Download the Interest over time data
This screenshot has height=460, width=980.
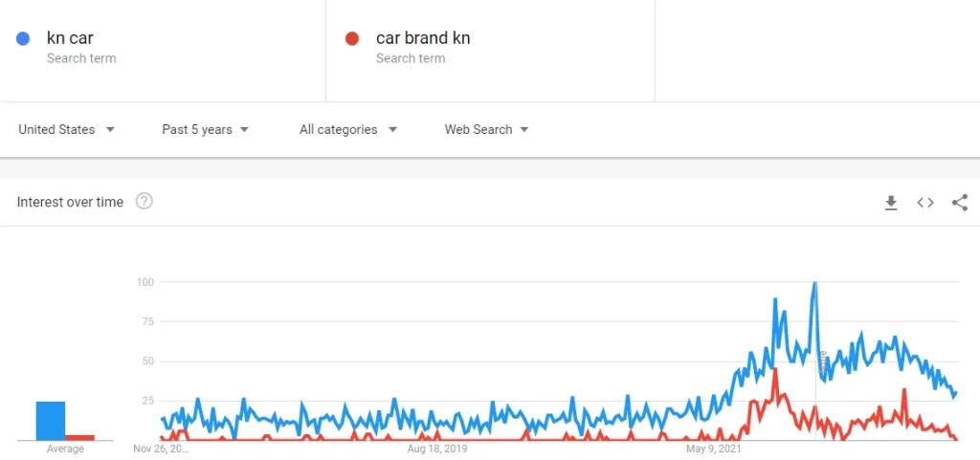(x=891, y=203)
